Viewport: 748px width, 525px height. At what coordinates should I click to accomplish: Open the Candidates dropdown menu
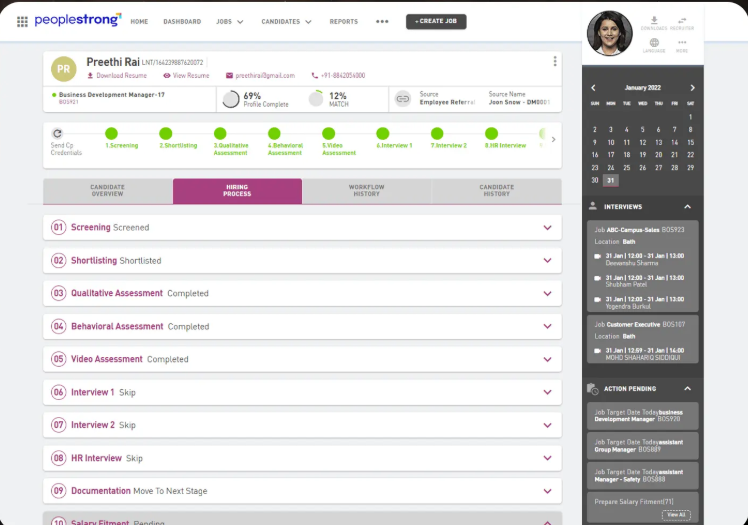click(x=286, y=21)
